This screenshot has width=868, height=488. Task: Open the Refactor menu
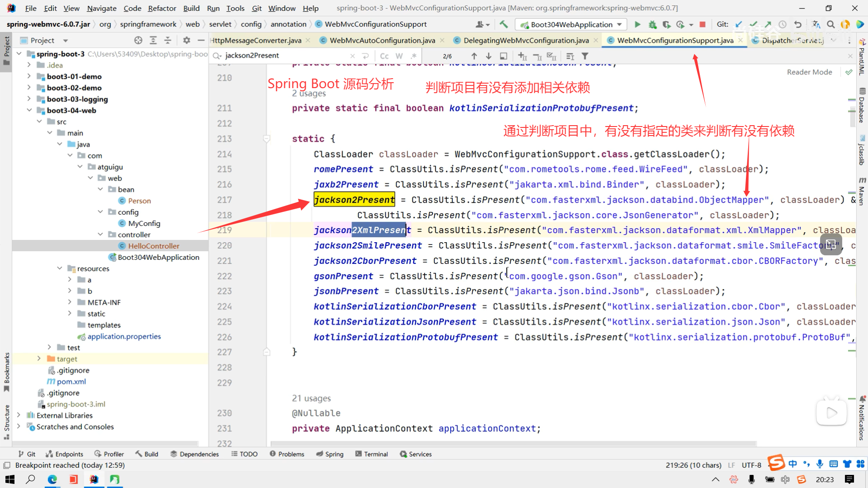162,8
